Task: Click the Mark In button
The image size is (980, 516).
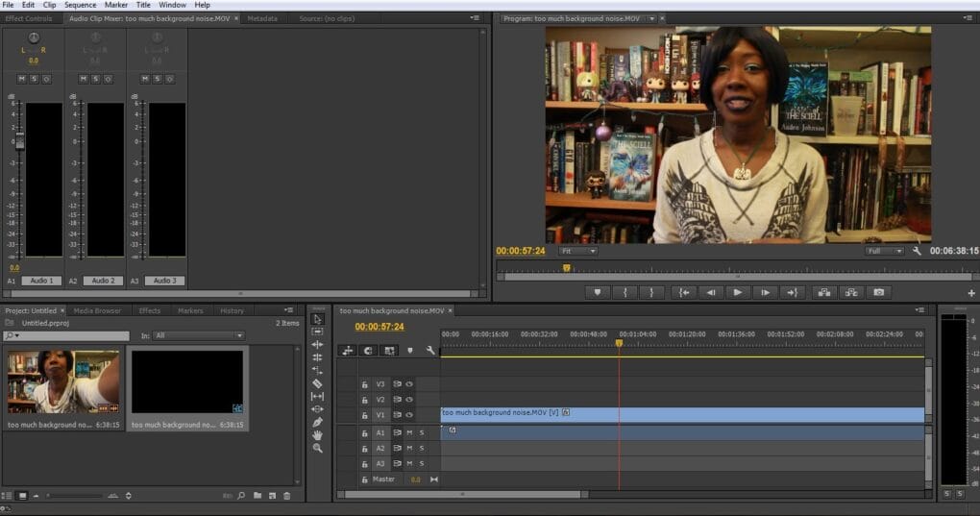Action: click(x=625, y=292)
